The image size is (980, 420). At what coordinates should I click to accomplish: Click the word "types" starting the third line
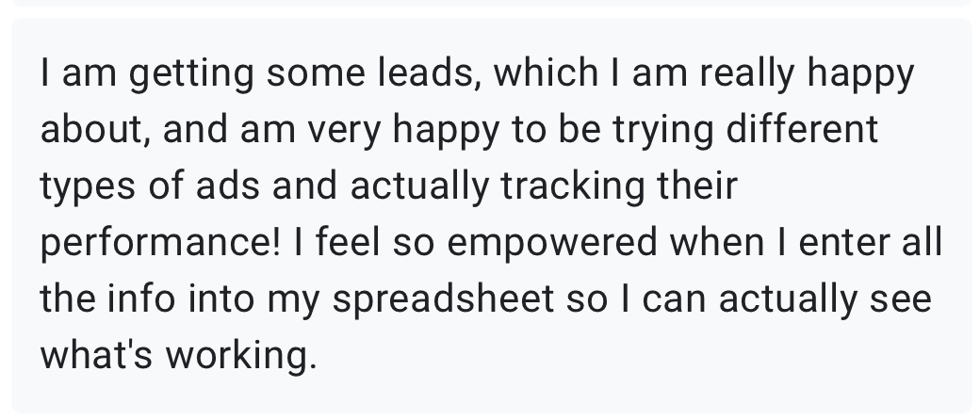88,186
